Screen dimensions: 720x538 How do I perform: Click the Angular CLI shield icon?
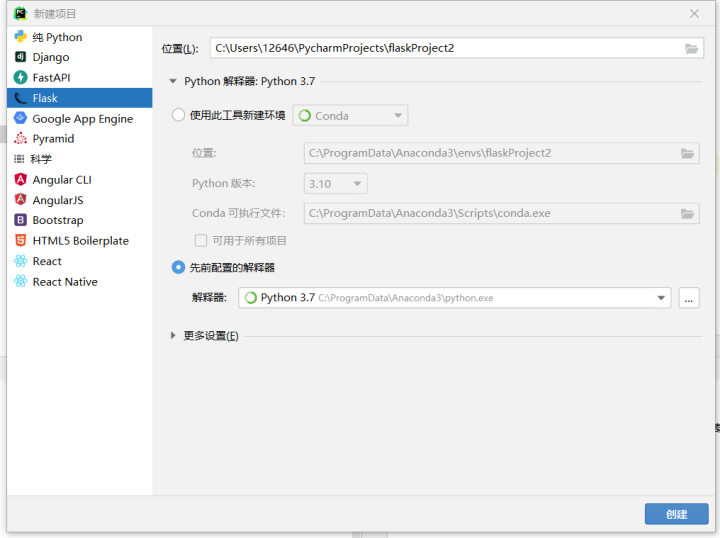(20, 179)
